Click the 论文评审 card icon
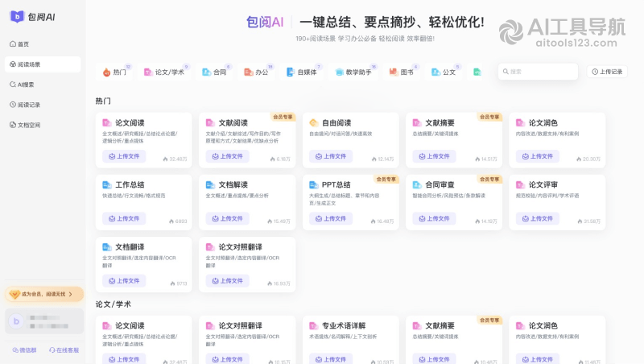This screenshot has width=644, height=364. pyautogui.click(x=520, y=185)
